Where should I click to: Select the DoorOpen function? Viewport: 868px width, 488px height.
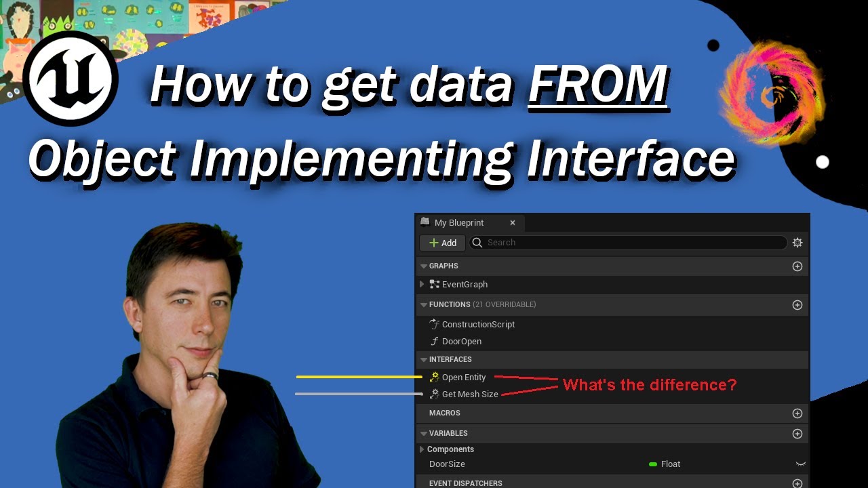pos(462,342)
